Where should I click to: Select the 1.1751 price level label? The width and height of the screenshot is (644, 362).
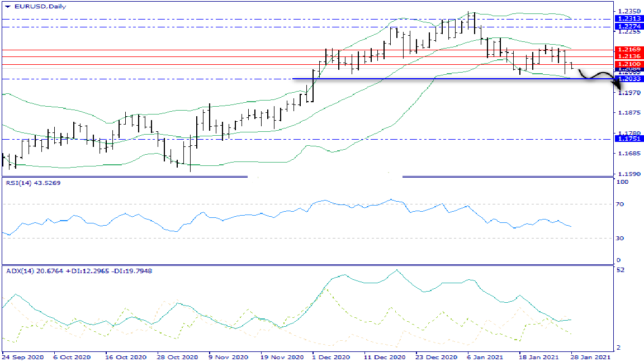tap(628, 139)
